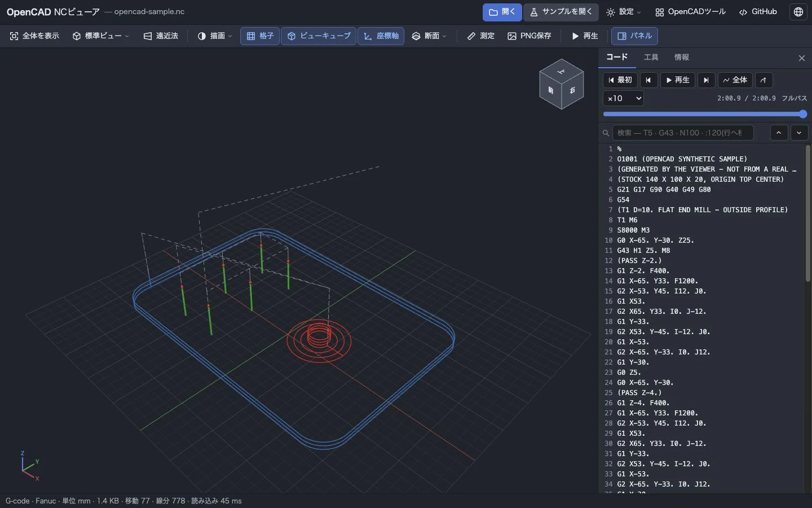Viewport: 812px width, 508px height.
Task: Click サンプルを開く button
Action: (561, 12)
